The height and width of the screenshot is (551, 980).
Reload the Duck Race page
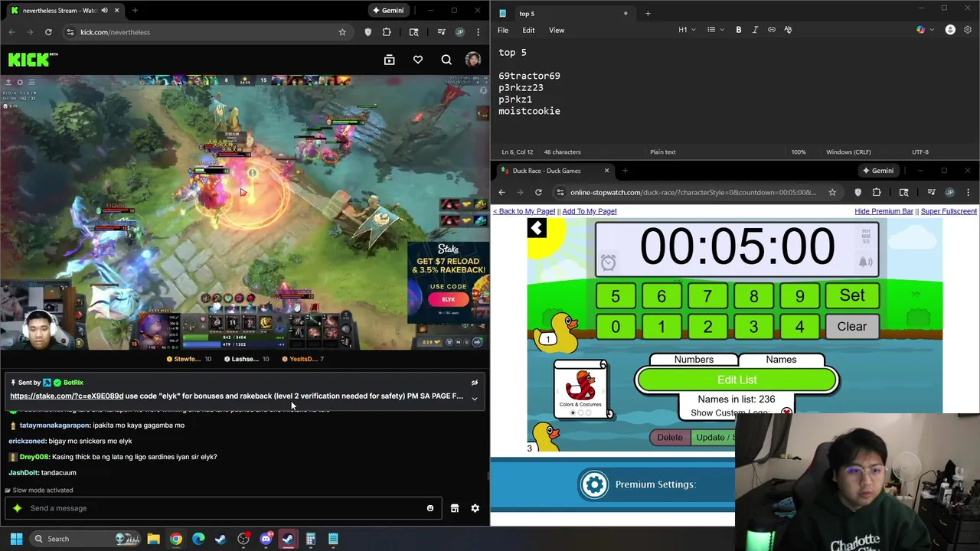538,192
